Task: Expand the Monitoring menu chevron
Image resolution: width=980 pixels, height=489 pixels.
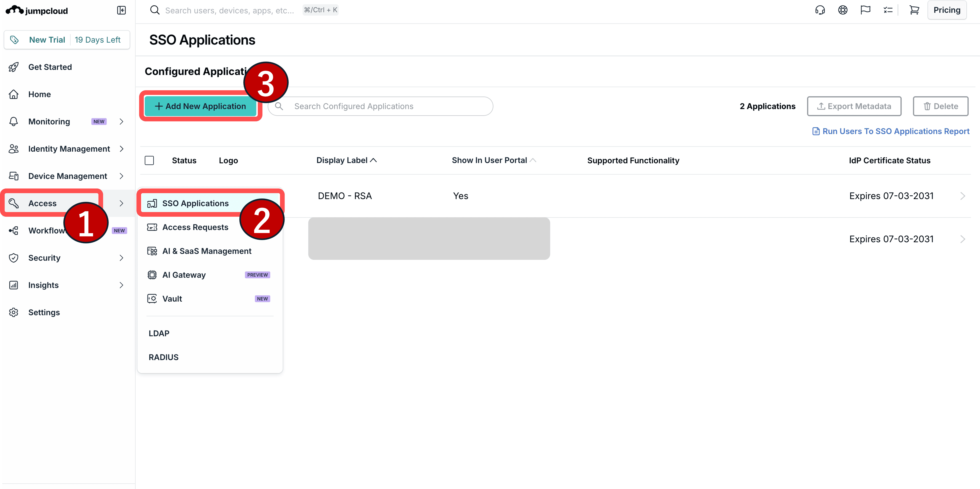Action: 121,121
